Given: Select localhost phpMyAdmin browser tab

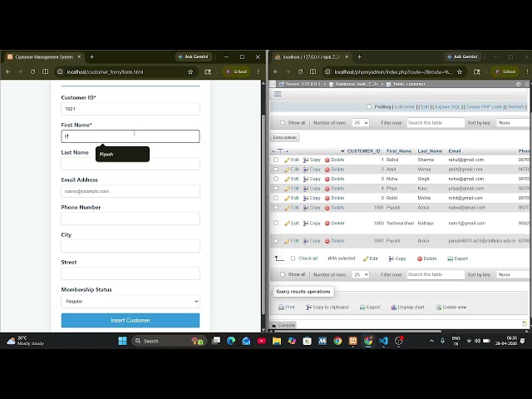Looking at the screenshot, I should pos(312,57).
